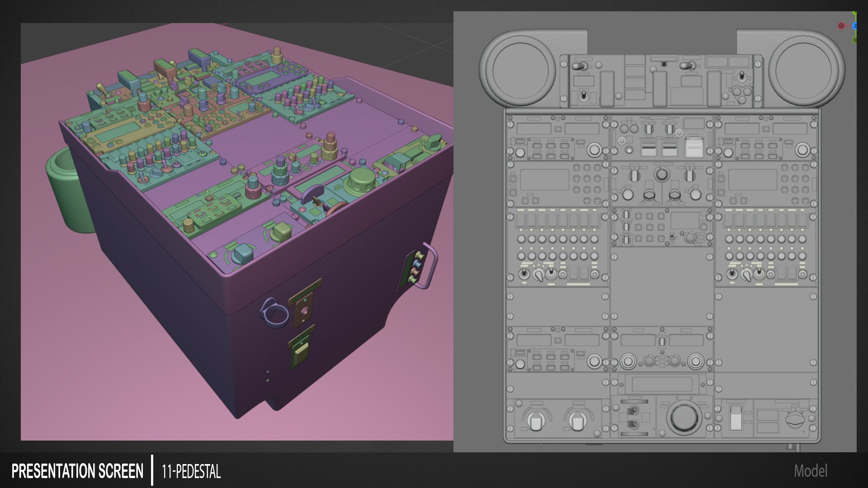Viewport: 868px width, 488px height.
Task: Click white rocker switch in bottom-right panel
Action: click(x=736, y=418)
